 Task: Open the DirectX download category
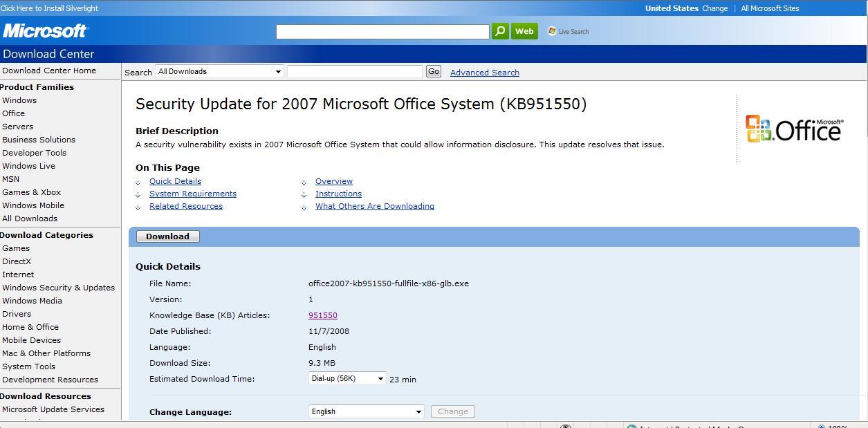coord(17,261)
